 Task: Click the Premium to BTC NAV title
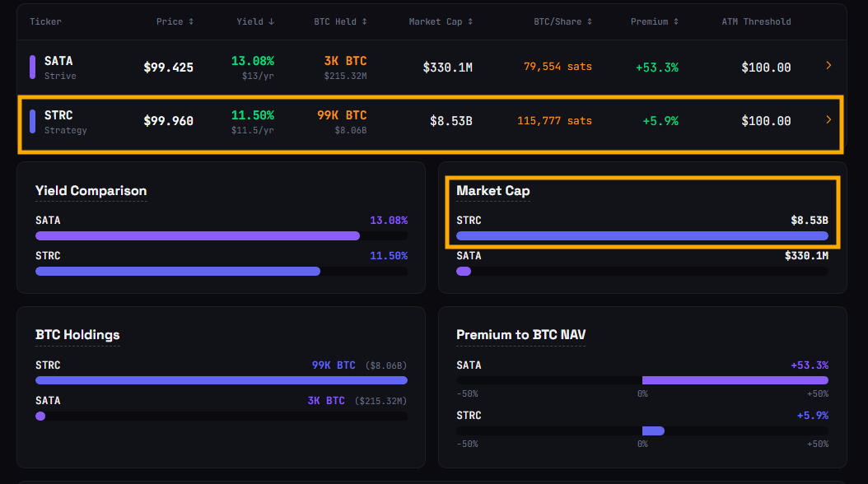tap(521, 335)
